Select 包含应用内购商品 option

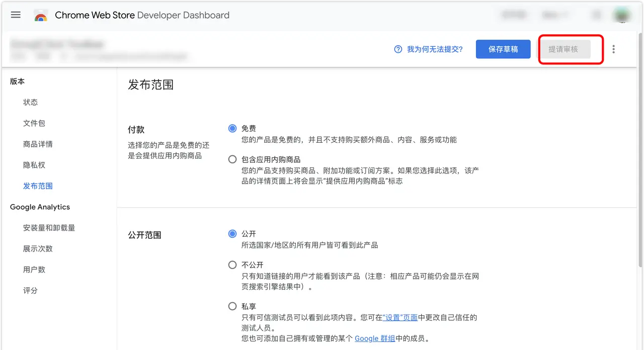pos(232,159)
